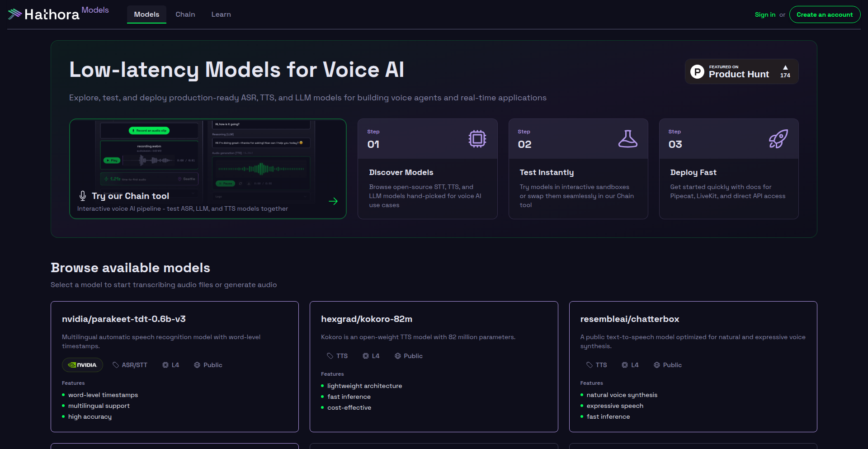
Task: Click the NVIDIA badge on parakeet card
Action: pos(82,365)
